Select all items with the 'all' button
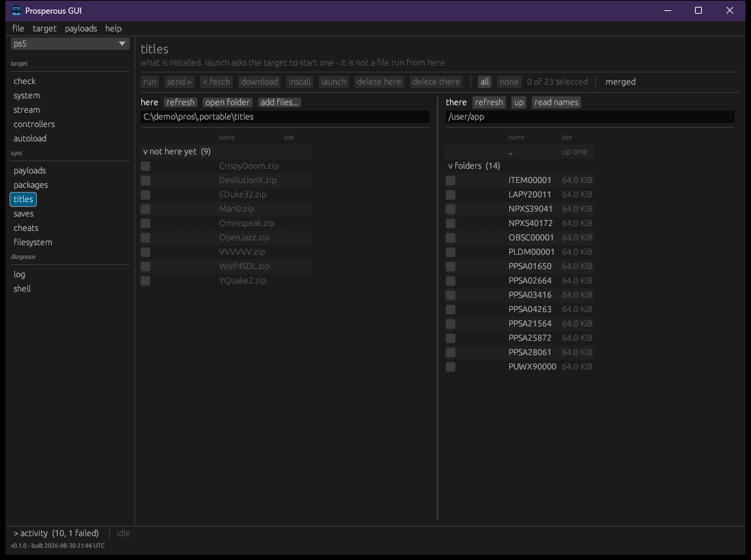 pos(485,82)
